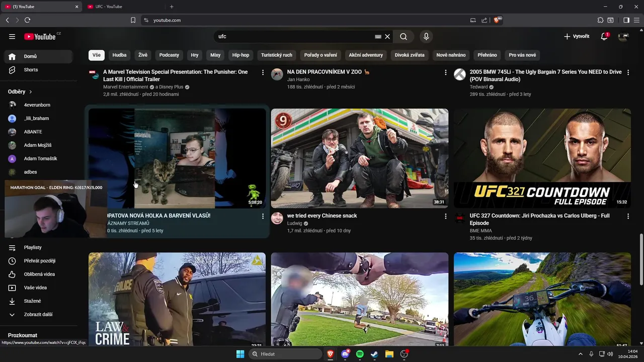Open options menu for we tried every Chinese snack
Image resolution: width=644 pixels, height=362 pixels.
pos(445,216)
